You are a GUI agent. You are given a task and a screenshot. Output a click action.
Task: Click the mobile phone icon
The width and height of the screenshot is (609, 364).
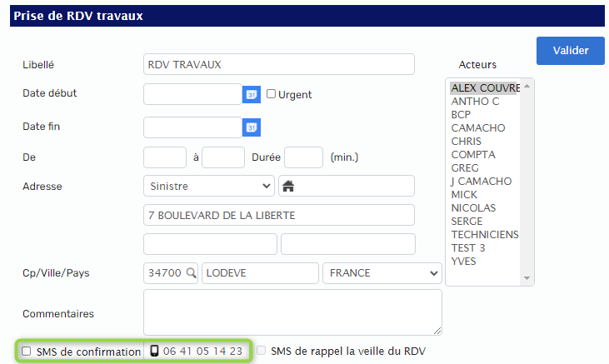(x=154, y=352)
